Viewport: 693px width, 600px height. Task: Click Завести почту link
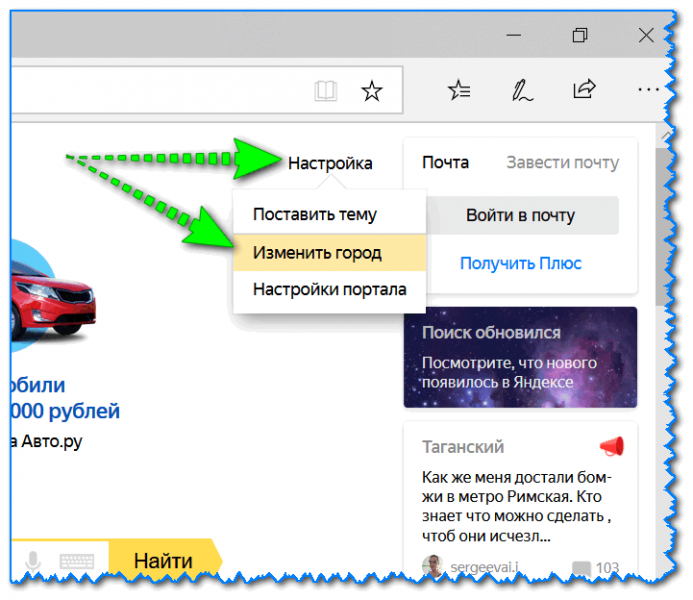pyautogui.click(x=563, y=163)
